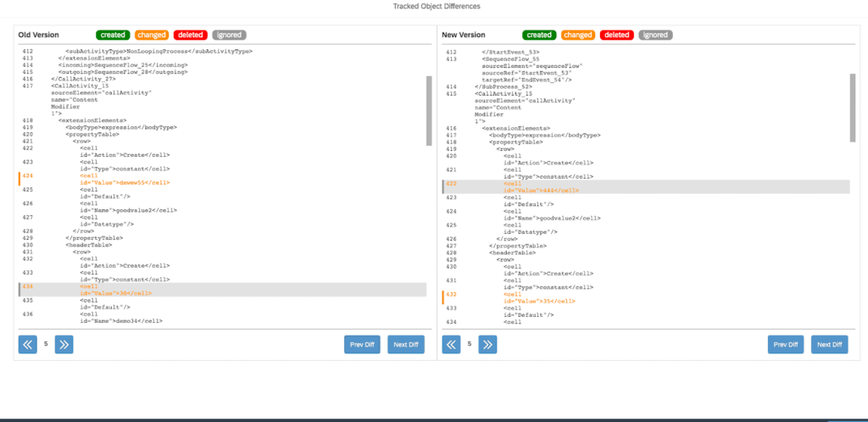Image resolution: width=868 pixels, height=422 pixels.
Task: Click '<incoming>SequenceFlow_25' line in Old Version
Action: tap(123, 65)
